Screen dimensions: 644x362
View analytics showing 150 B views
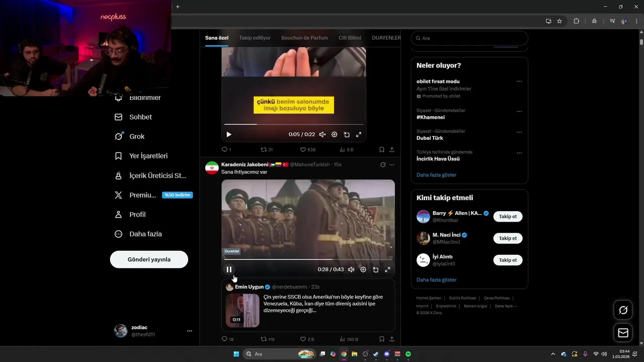pos(349,339)
